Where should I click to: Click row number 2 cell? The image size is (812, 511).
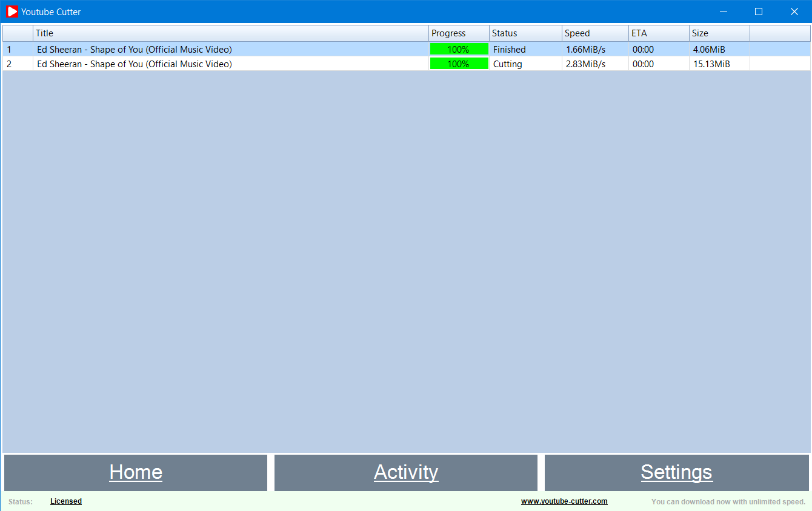coord(18,64)
